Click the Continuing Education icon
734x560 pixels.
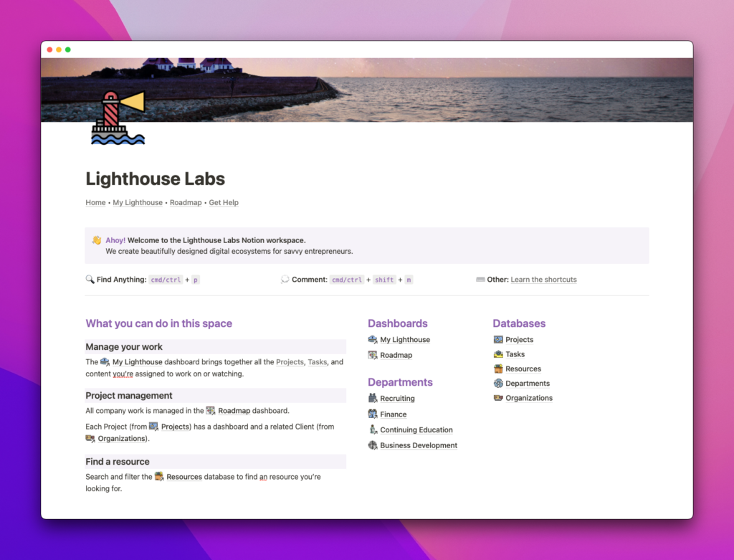[x=373, y=430]
